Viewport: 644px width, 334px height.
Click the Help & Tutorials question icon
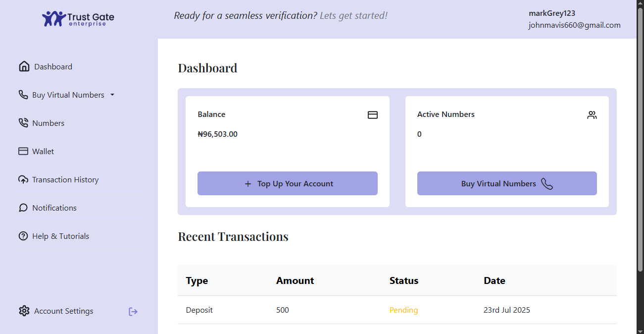pyautogui.click(x=23, y=236)
